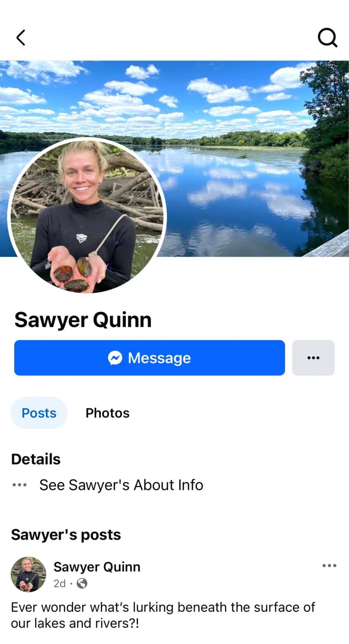Open search with the magnifying glass icon
Screen dimensions: 349x644
tap(328, 38)
